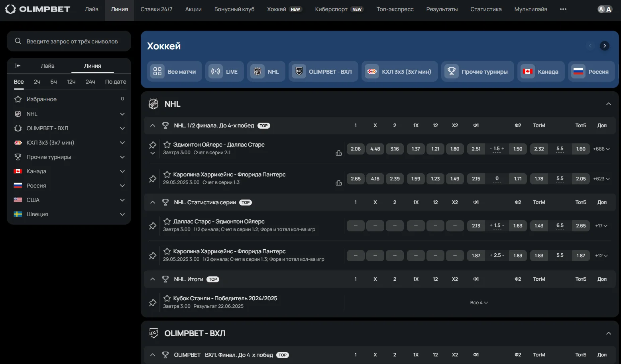Screen dimensions: 621x364
Task: Star the Stanley Cup winner 2024/2025 event
Action: pyautogui.click(x=167, y=298)
